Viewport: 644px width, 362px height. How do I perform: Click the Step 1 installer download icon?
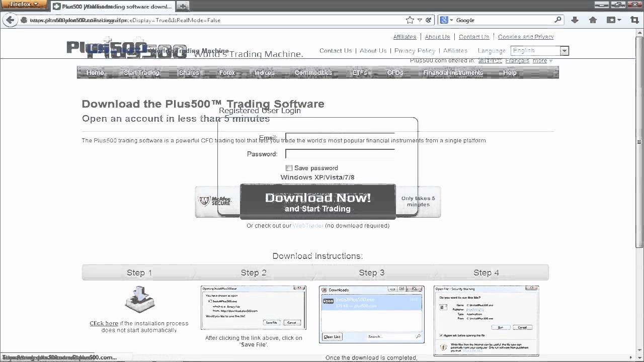coord(139,300)
